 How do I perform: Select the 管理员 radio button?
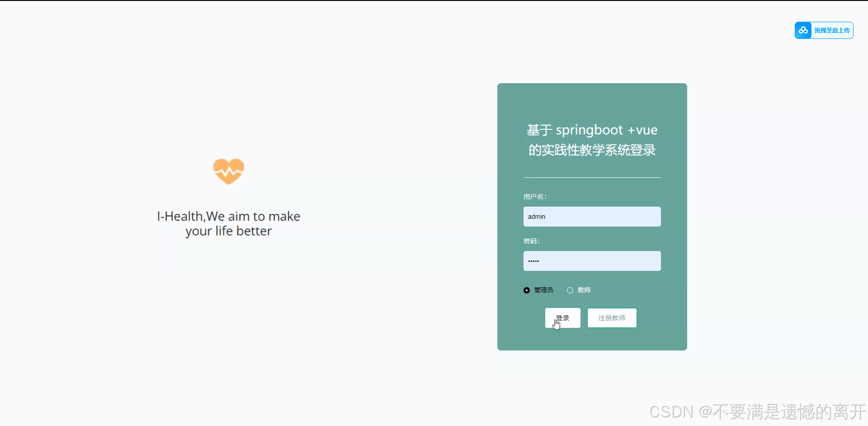(527, 290)
